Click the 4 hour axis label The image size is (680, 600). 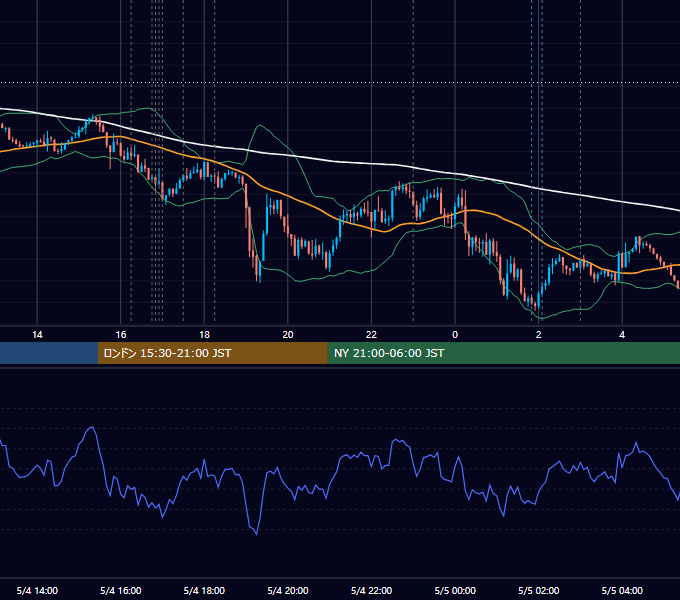tap(622, 335)
